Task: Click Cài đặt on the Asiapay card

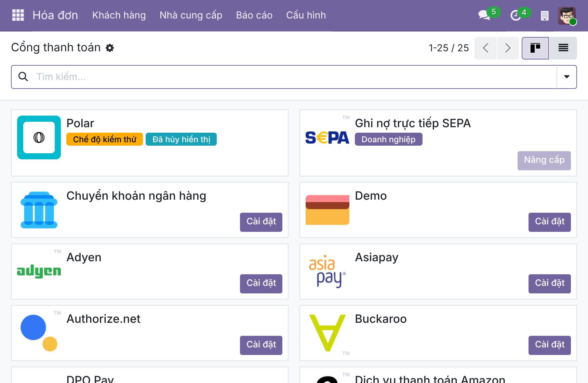Action: [x=550, y=284]
